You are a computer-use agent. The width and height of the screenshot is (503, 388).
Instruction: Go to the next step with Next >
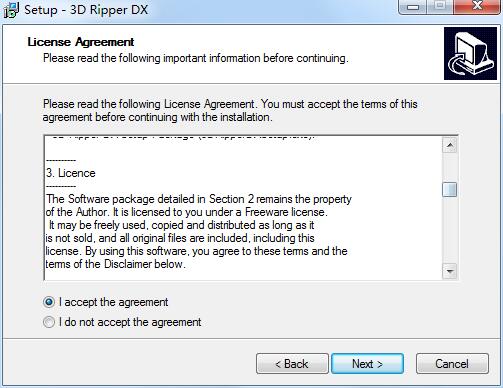tap(367, 364)
